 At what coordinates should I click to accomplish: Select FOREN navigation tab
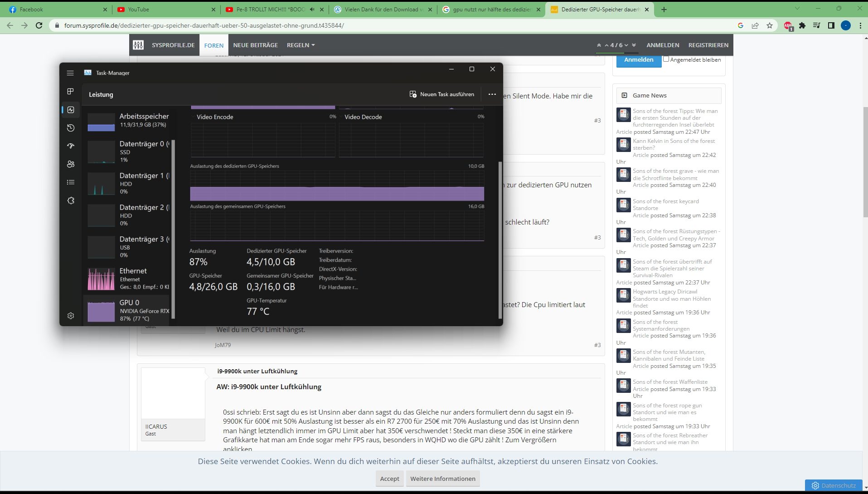pyautogui.click(x=214, y=45)
